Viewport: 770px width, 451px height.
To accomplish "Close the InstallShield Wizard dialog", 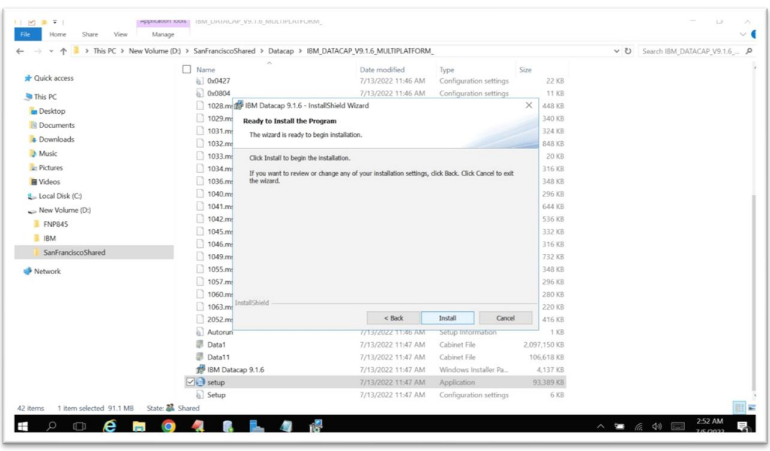I will pos(528,105).
